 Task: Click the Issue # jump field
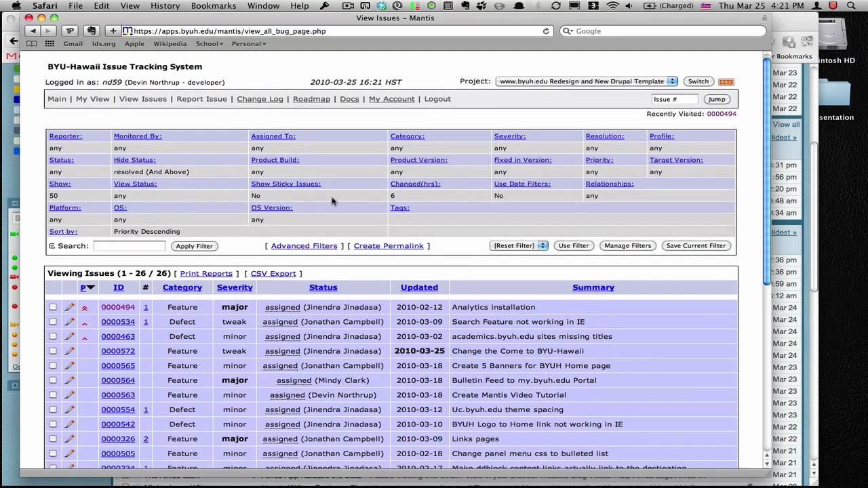[675, 99]
